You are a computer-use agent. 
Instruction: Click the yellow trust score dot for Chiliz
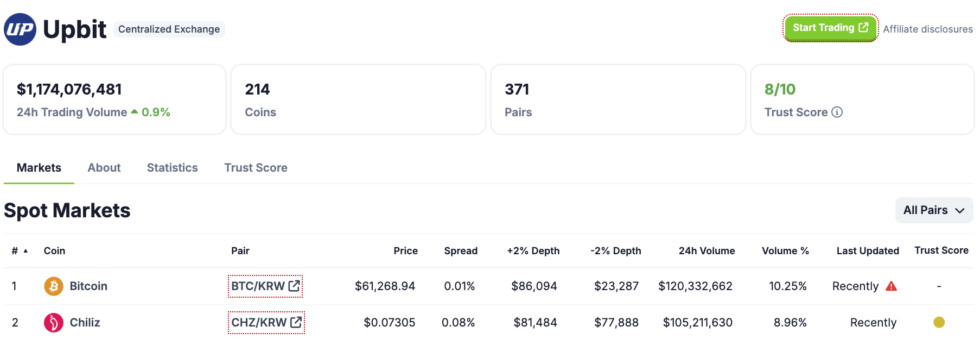click(x=939, y=322)
